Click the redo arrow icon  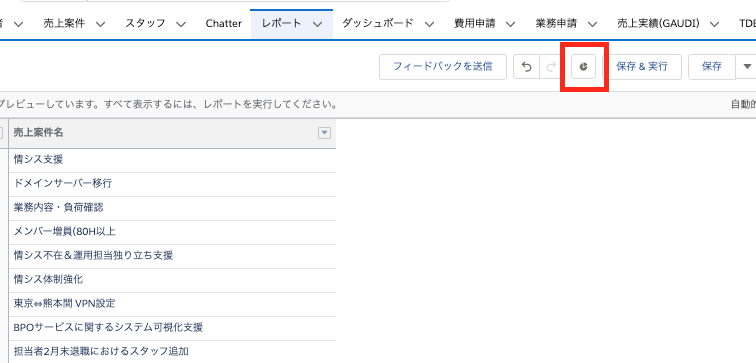[551, 67]
